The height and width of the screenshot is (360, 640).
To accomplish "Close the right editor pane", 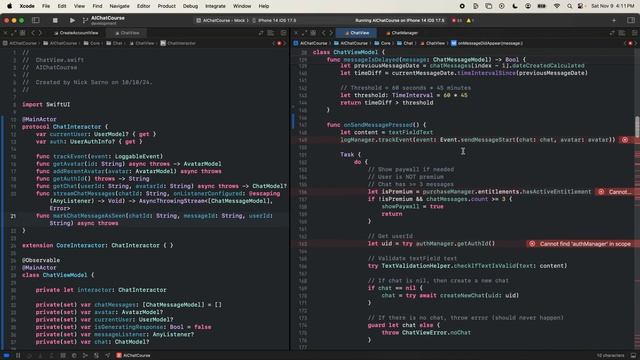I will click(x=296, y=33).
